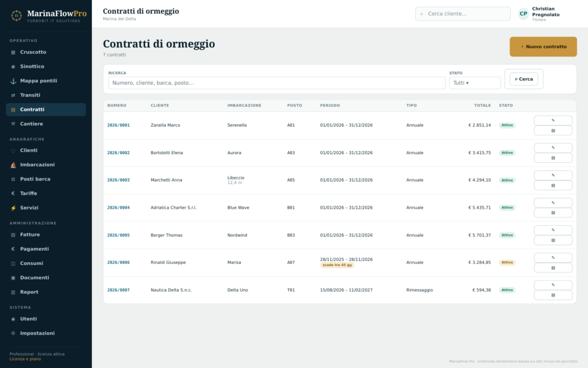
Task: Click document icon for Bortolotti Elena row
Action: [x=553, y=158]
